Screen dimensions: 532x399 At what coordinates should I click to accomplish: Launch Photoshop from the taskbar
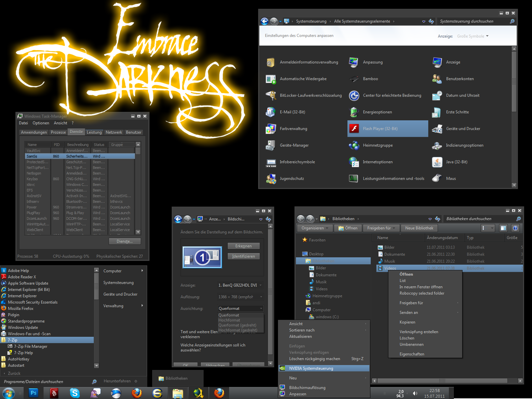(33, 393)
